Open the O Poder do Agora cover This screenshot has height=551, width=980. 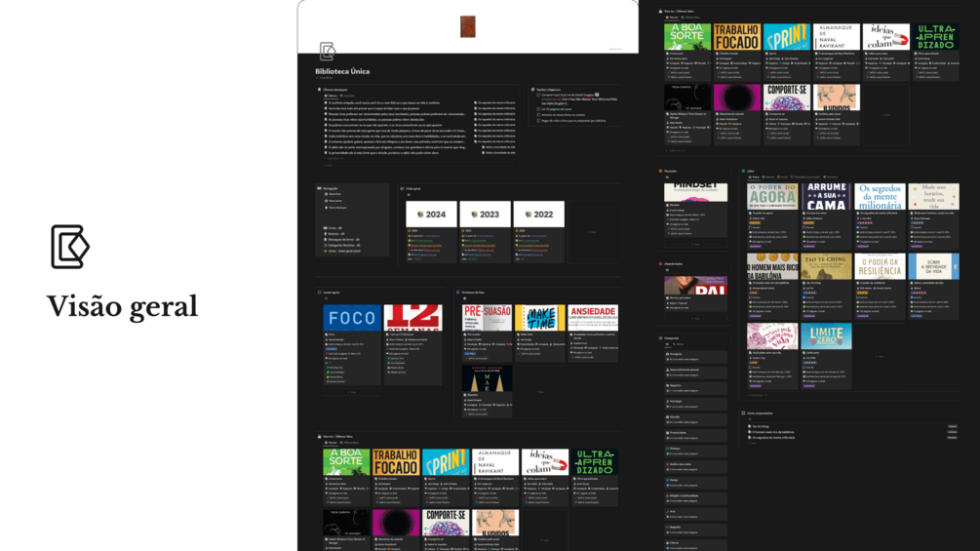coord(772,196)
